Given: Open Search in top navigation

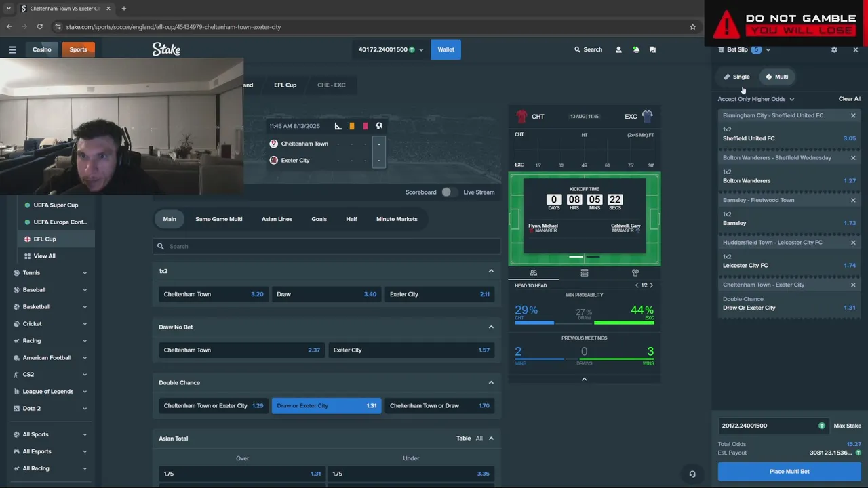Looking at the screenshot, I should (588, 49).
